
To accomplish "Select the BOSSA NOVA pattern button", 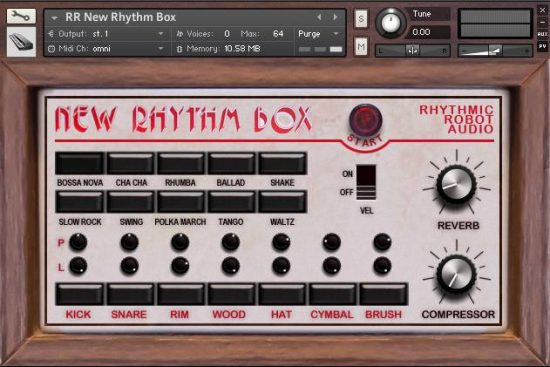I will coord(80,163).
